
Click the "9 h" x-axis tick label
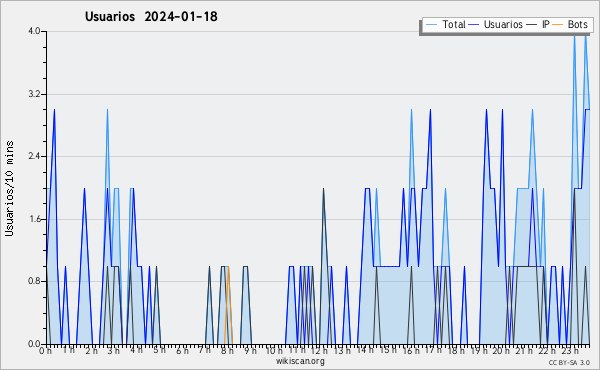(x=250, y=351)
